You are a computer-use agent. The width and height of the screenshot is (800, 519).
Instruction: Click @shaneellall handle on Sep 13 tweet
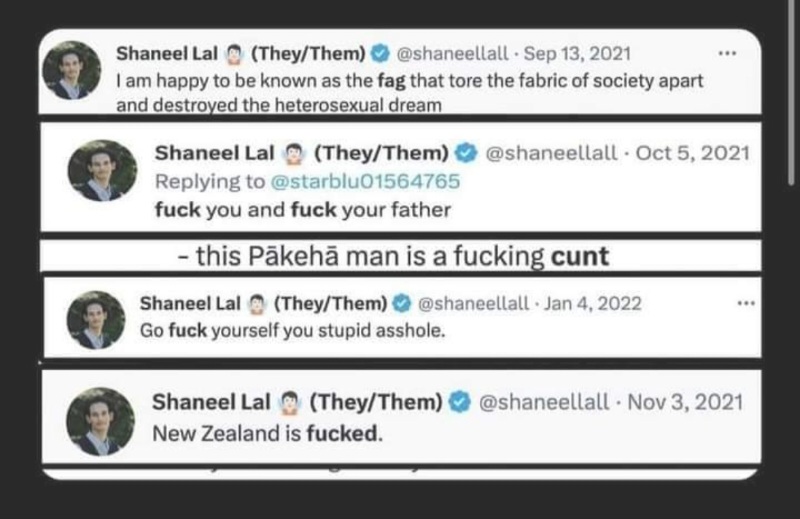coord(453,53)
